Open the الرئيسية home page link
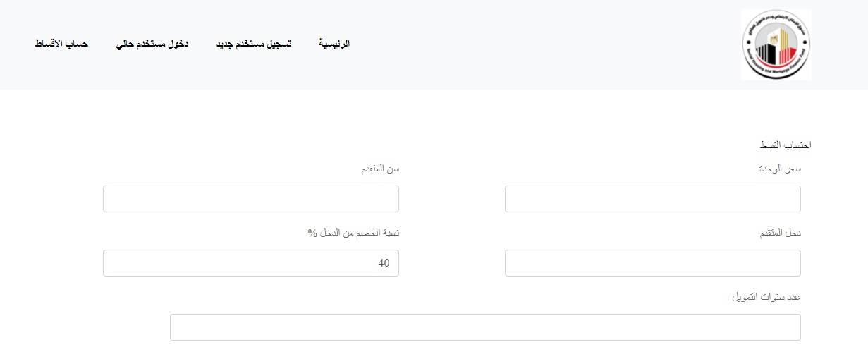 click(335, 44)
